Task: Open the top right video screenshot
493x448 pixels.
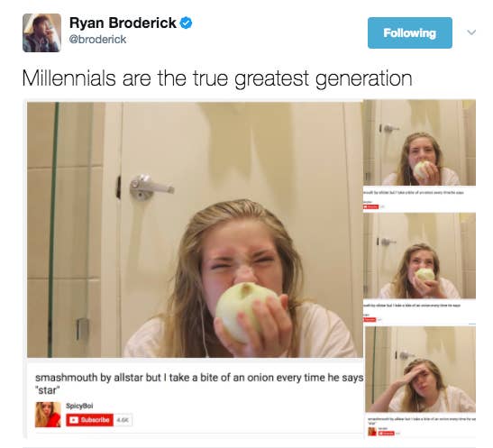Action: click(x=419, y=142)
